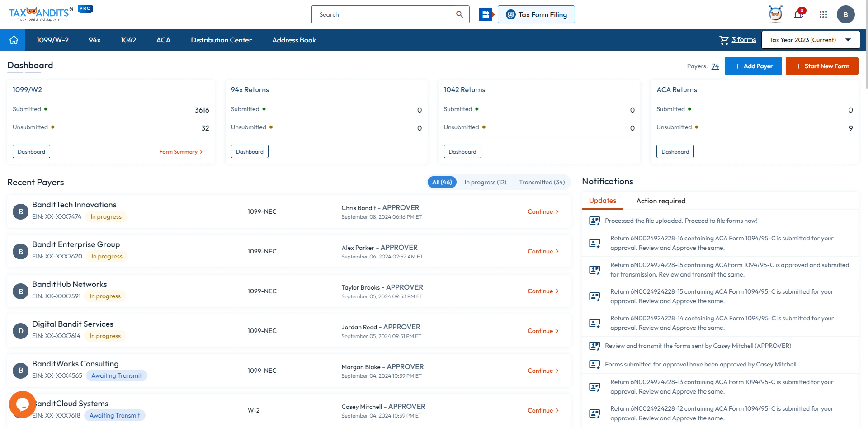Open Address Book menu
This screenshot has width=868, height=427.
coord(294,40)
